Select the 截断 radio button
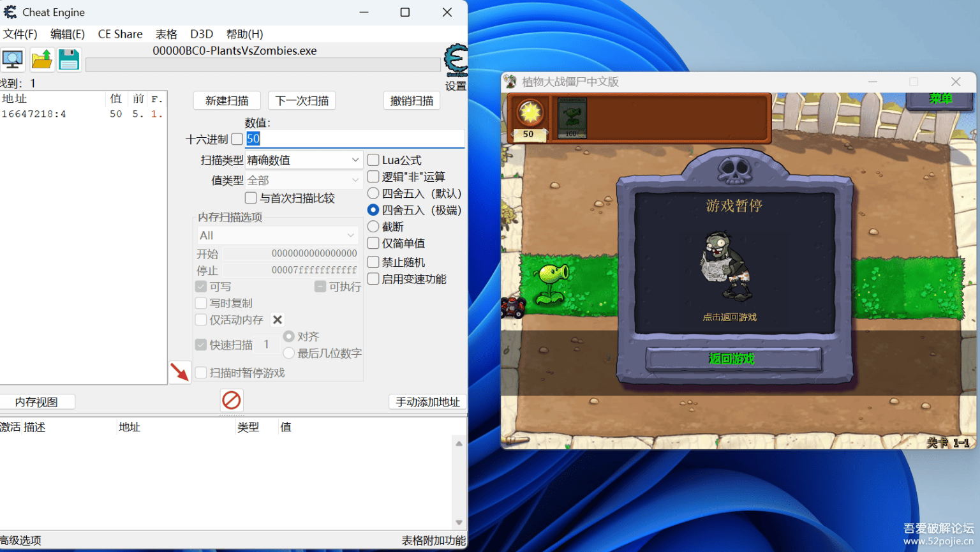980x552 pixels. pos(373,227)
